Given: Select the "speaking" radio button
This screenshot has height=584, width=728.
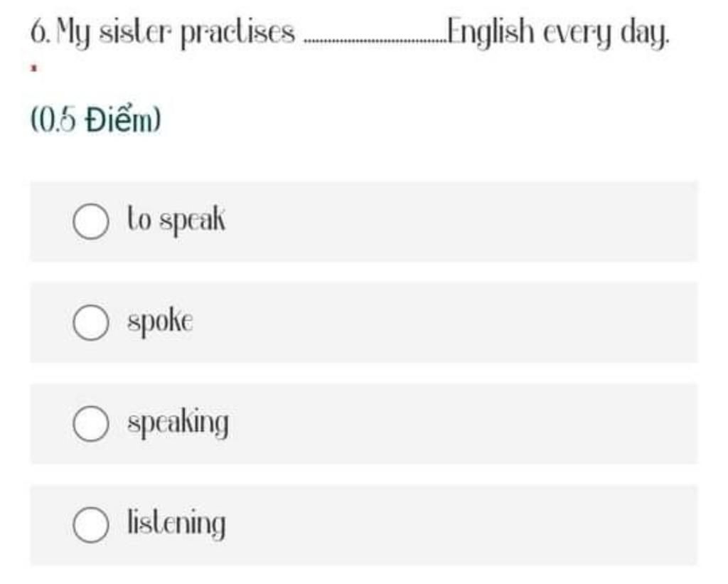Looking at the screenshot, I should (91, 423).
